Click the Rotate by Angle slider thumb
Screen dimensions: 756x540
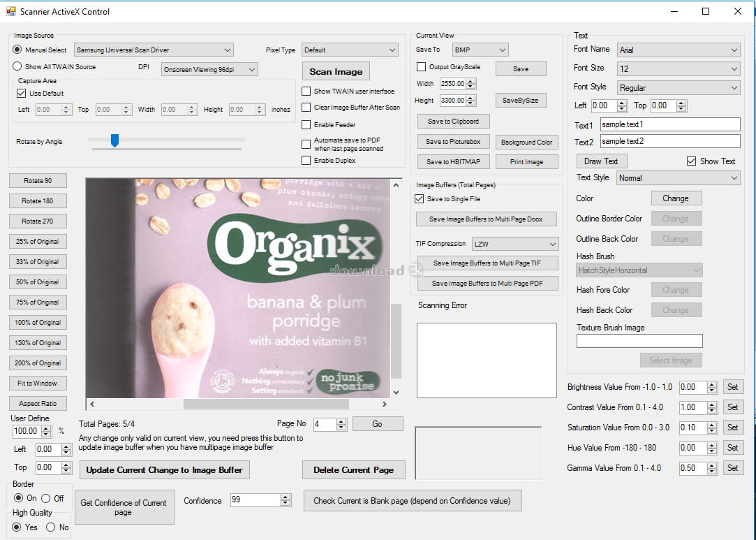click(x=114, y=140)
